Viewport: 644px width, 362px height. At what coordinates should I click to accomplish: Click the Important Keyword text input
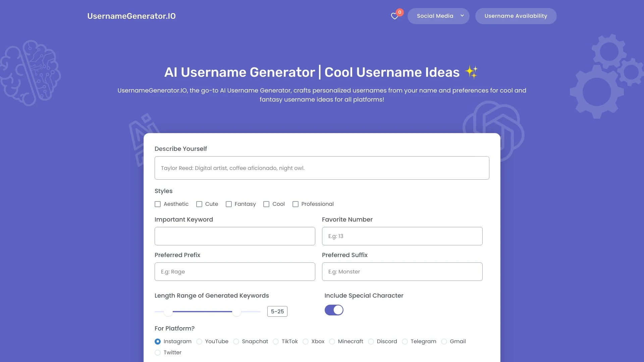tap(235, 236)
